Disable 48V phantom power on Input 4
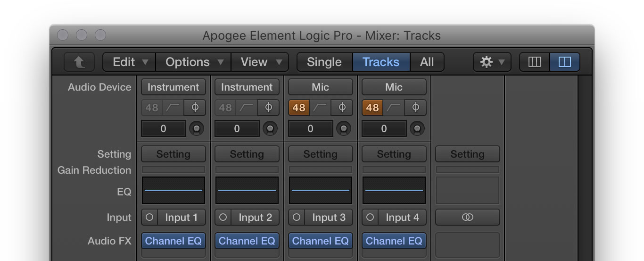 (372, 108)
